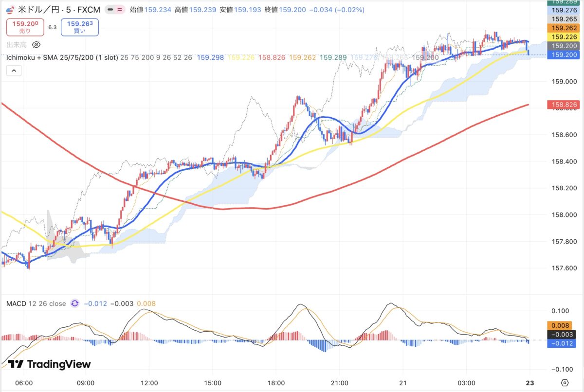Click the purple MACD refresh icon

point(75,303)
